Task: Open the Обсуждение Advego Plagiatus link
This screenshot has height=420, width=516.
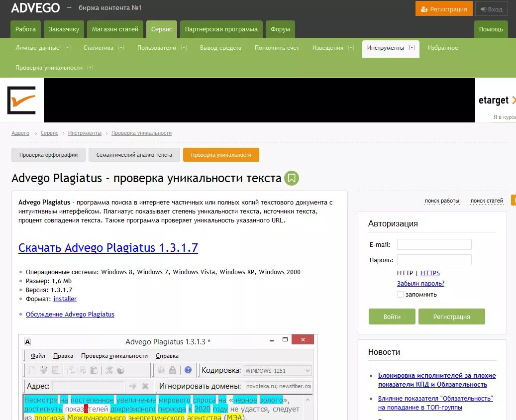Action: pos(70,314)
